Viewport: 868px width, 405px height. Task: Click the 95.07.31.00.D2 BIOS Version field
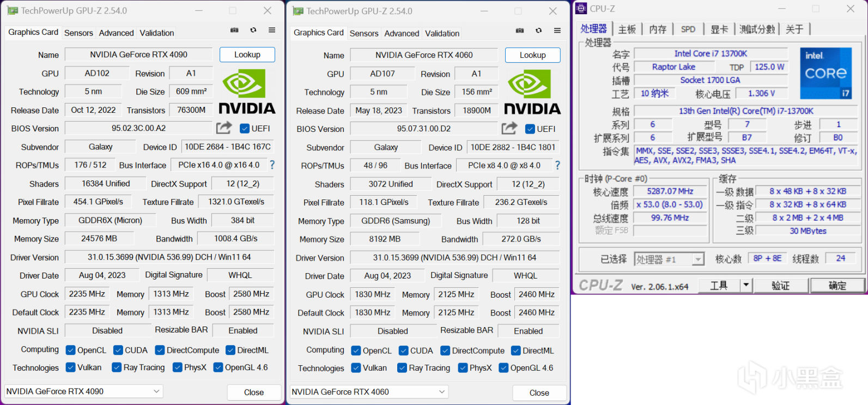coord(424,129)
